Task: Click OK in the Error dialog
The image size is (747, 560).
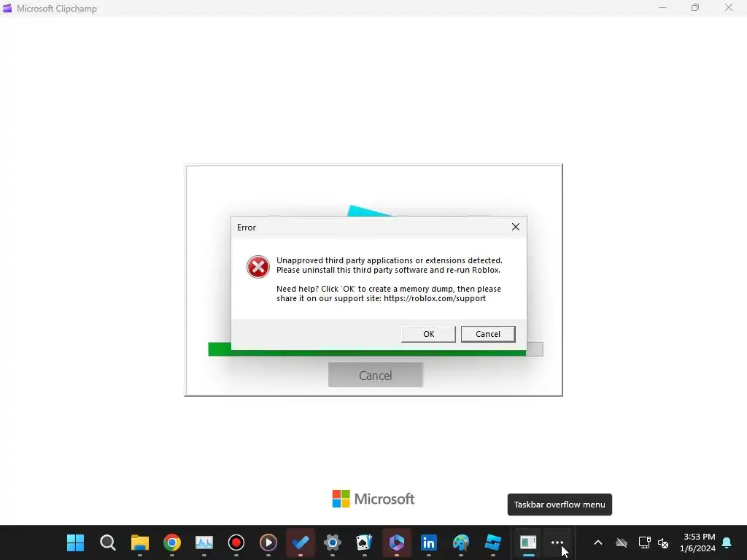Action: point(428,334)
